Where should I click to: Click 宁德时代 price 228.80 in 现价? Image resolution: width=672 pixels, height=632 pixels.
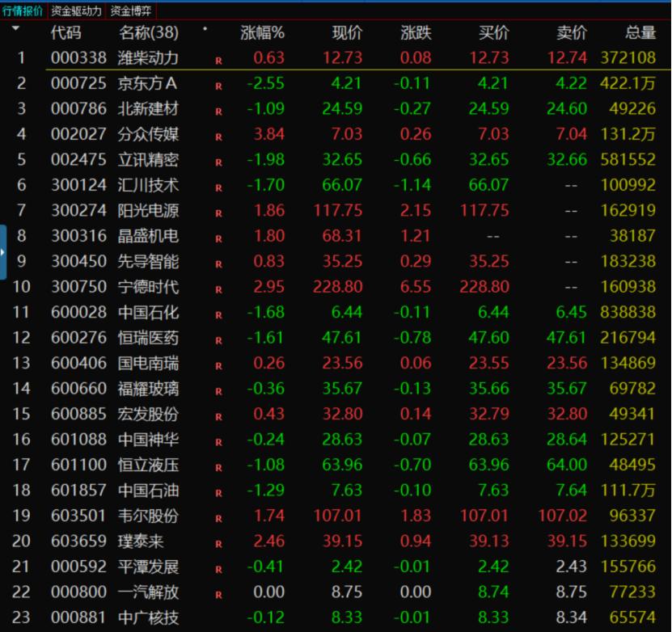pyautogui.click(x=338, y=287)
